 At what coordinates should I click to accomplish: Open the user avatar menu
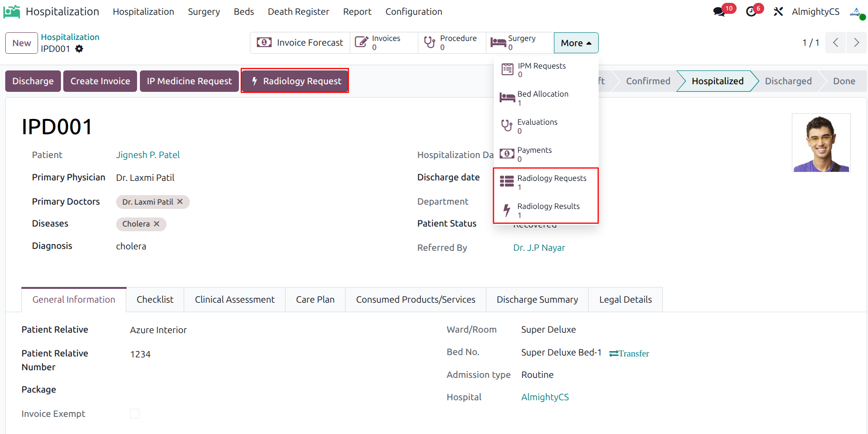(857, 12)
